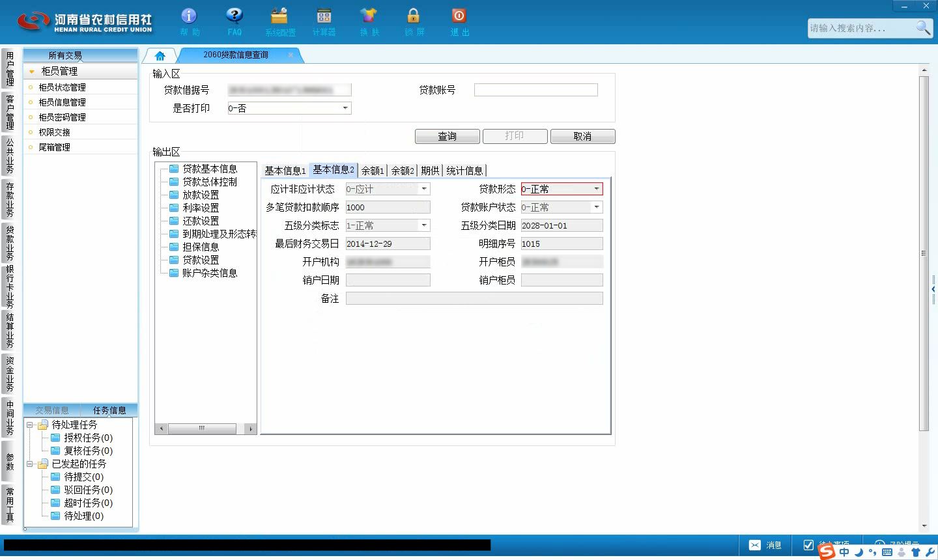The height and width of the screenshot is (560, 938).
Task: Click the search magnifier icon
Action: point(923,27)
